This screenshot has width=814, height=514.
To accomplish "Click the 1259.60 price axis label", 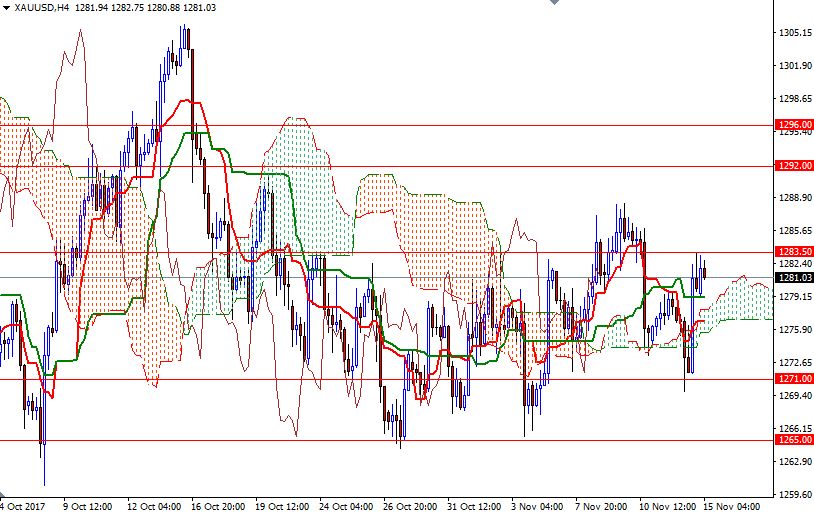I will [x=794, y=494].
